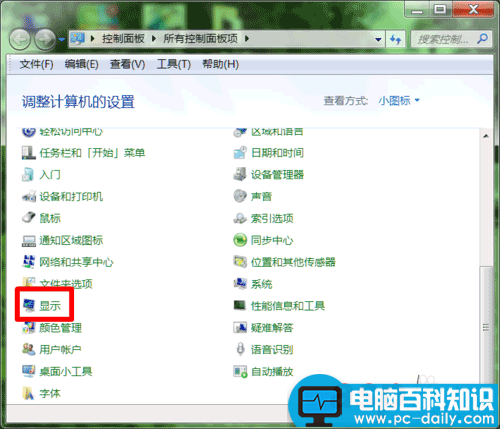Click the 显示 link text
The height and width of the screenshot is (429, 500).
coord(50,306)
